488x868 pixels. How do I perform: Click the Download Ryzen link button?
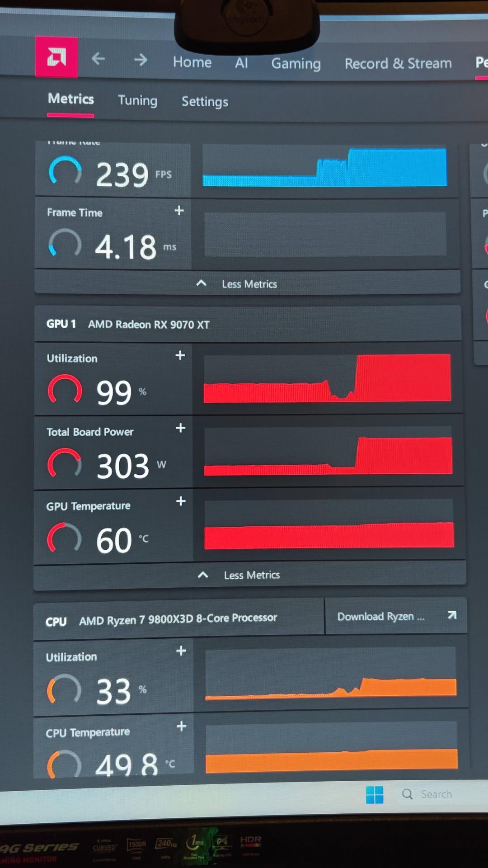click(x=396, y=616)
